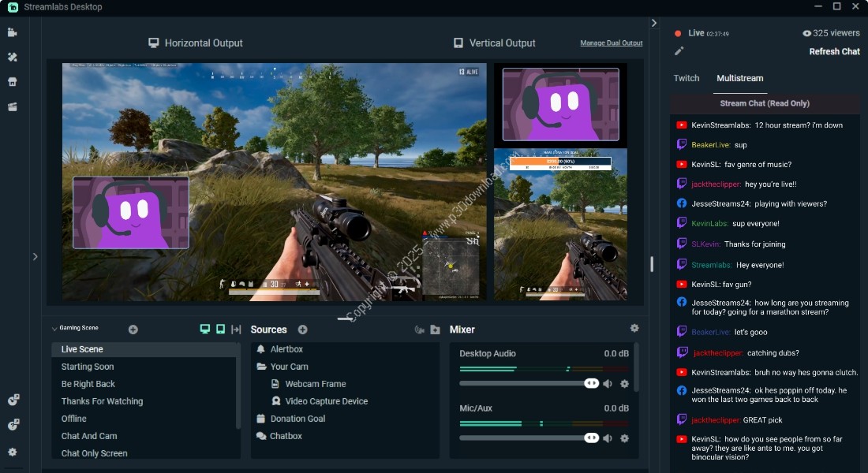Image resolution: width=868 pixels, height=473 pixels.
Task: Mute the Mic/Aux speaker icon
Action: (x=608, y=438)
